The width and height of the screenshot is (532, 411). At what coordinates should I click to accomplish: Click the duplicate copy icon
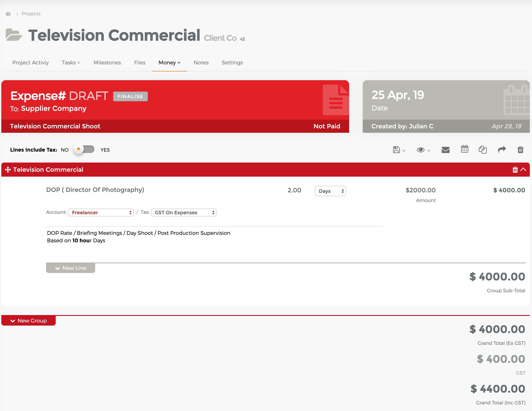point(483,150)
